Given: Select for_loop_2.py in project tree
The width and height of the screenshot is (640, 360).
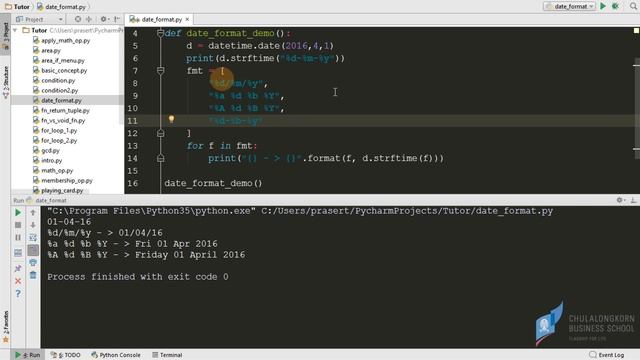Looking at the screenshot, I should pyautogui.click(x=55, y=140).
